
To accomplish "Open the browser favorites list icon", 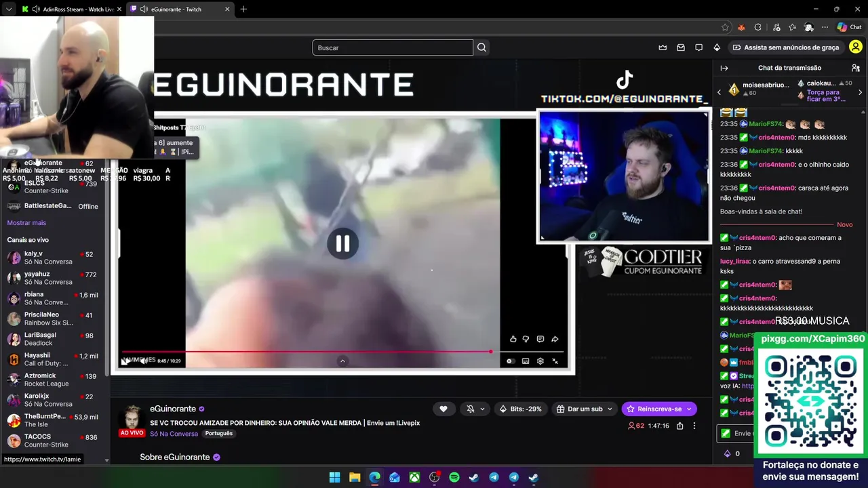I will pos(792,27).
